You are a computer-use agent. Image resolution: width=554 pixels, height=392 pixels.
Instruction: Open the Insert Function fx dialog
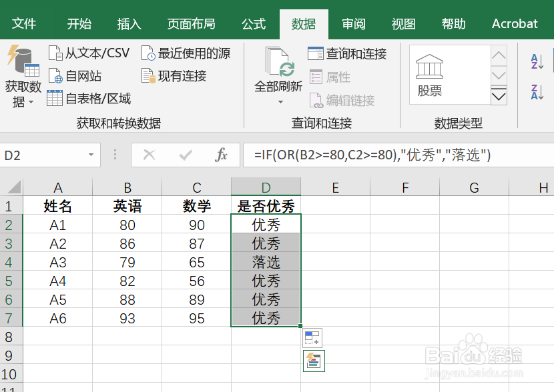click(x=221, y=155)
